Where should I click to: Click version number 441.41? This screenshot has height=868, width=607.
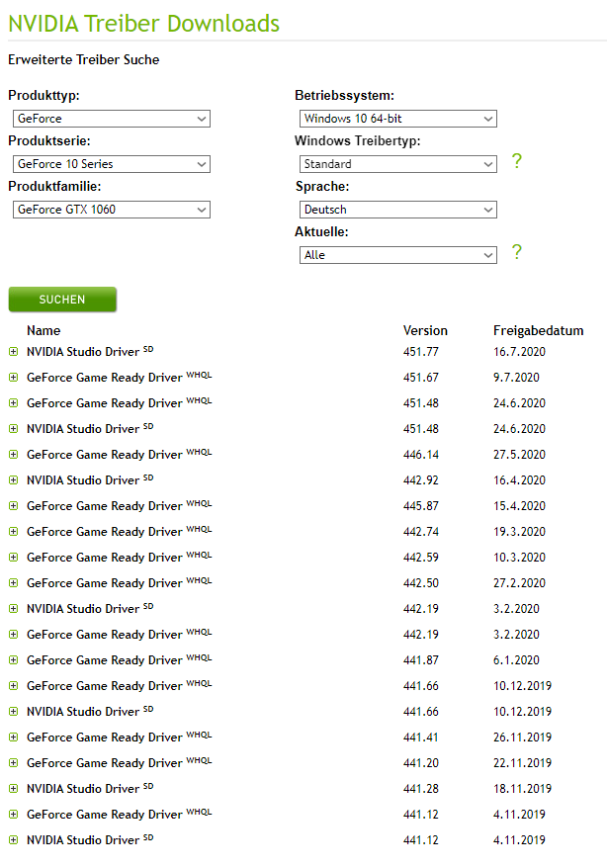click(x=420, y=738)
